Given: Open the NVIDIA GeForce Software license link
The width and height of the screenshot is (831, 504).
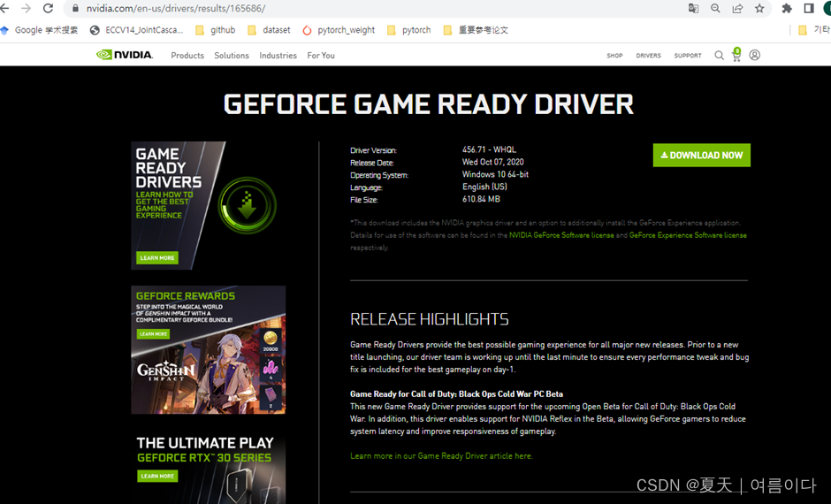Looking at the screenshot, I should [561, 235].
